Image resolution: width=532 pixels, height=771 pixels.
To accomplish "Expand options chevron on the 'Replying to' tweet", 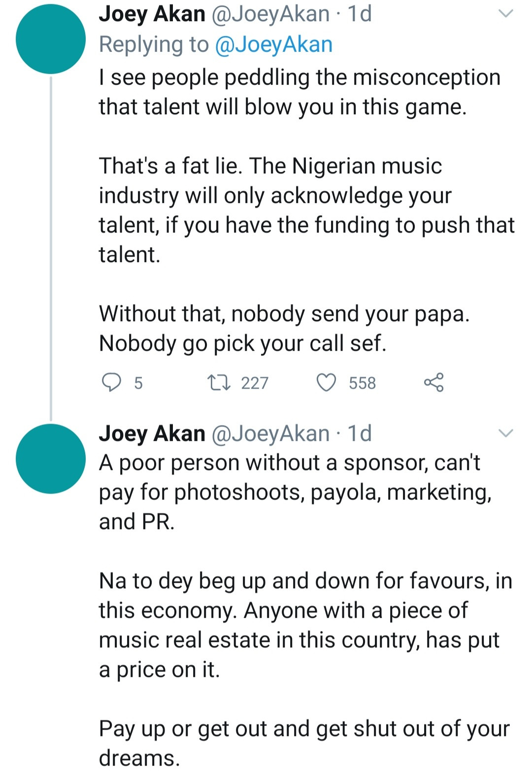I will pos(506,14).
